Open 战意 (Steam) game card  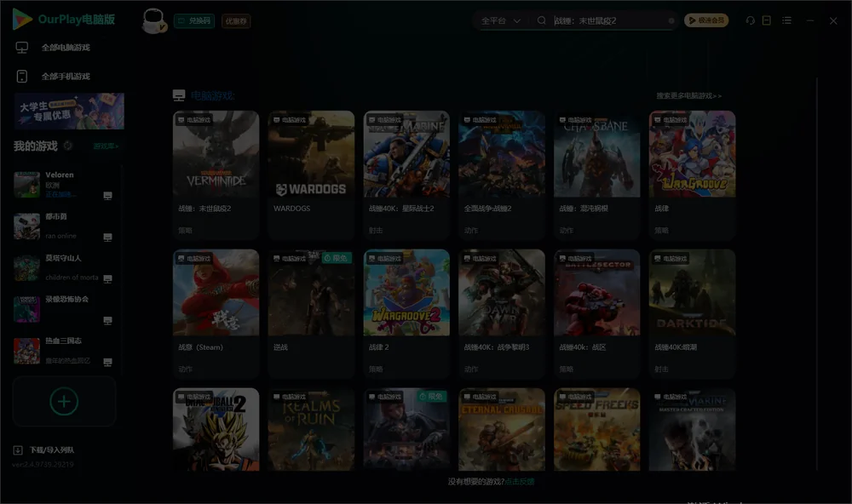coord(216,313)
